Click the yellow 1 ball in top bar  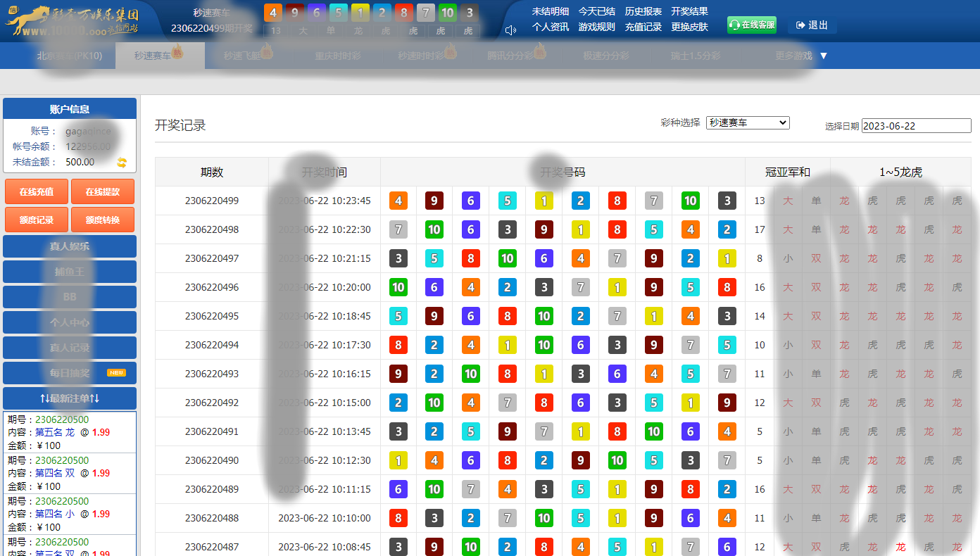(360, 13)
